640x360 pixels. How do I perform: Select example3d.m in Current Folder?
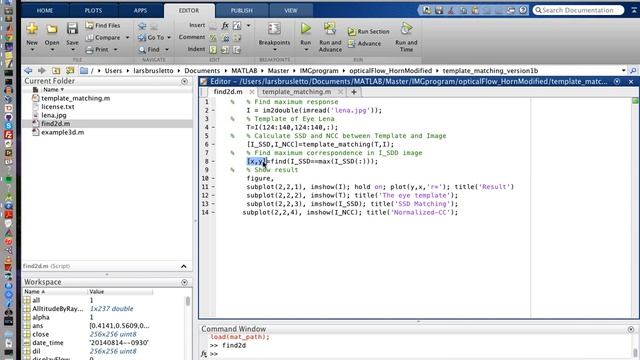click(62, 132)
